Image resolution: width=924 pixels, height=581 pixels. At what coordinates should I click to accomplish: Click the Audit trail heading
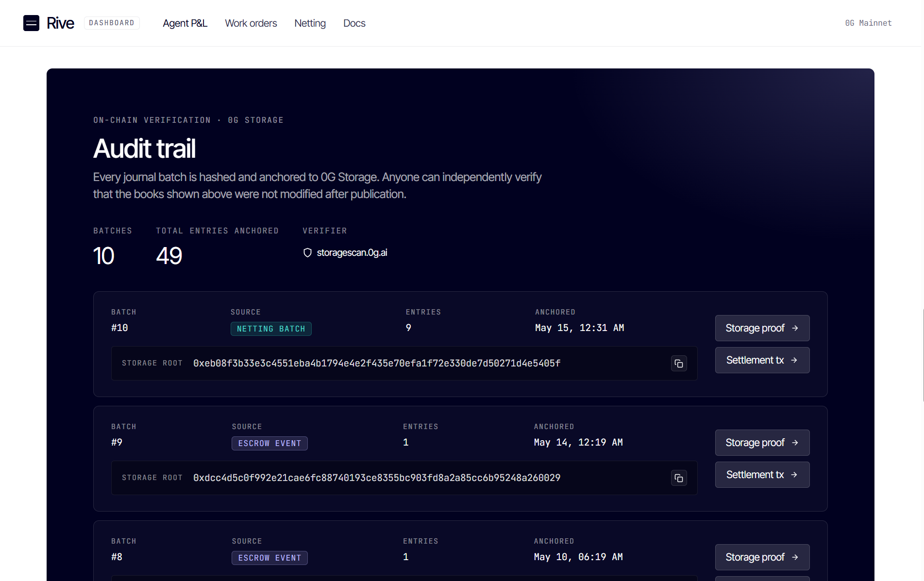click(x=145, y=149)
